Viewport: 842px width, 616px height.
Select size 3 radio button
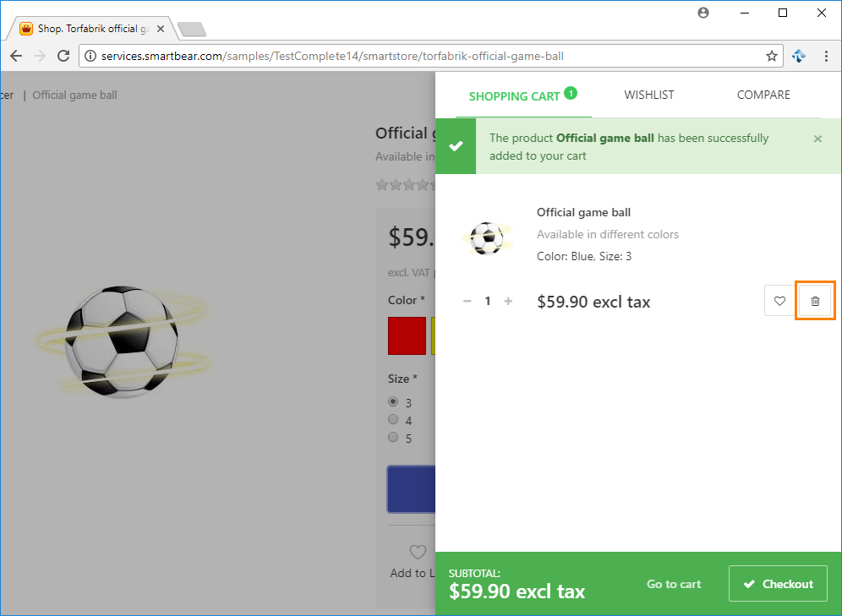[x=393, y=401]
